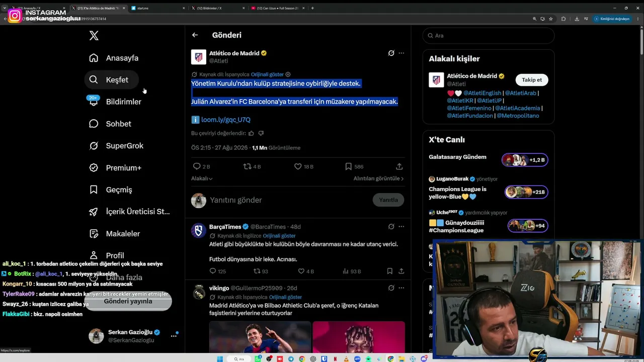Viewport: 644px width, 362px height.
Task: Open Premium+ from the sidebar
Action: [x=115, y=168]
